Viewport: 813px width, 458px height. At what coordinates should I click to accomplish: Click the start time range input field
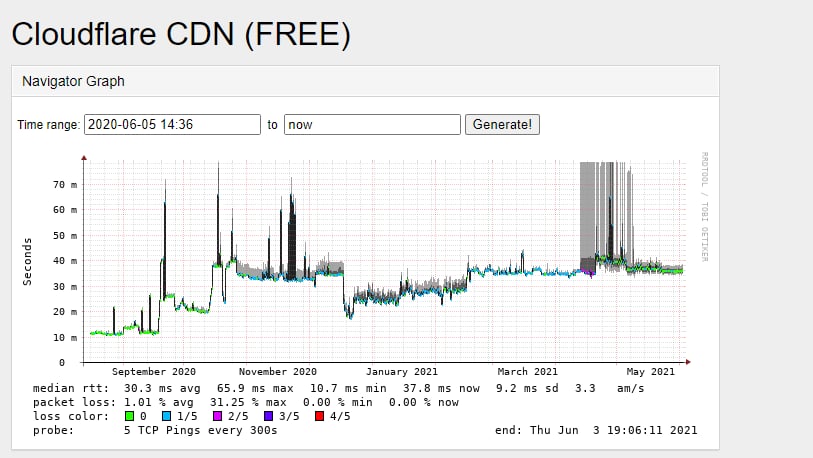click(172, 125)
